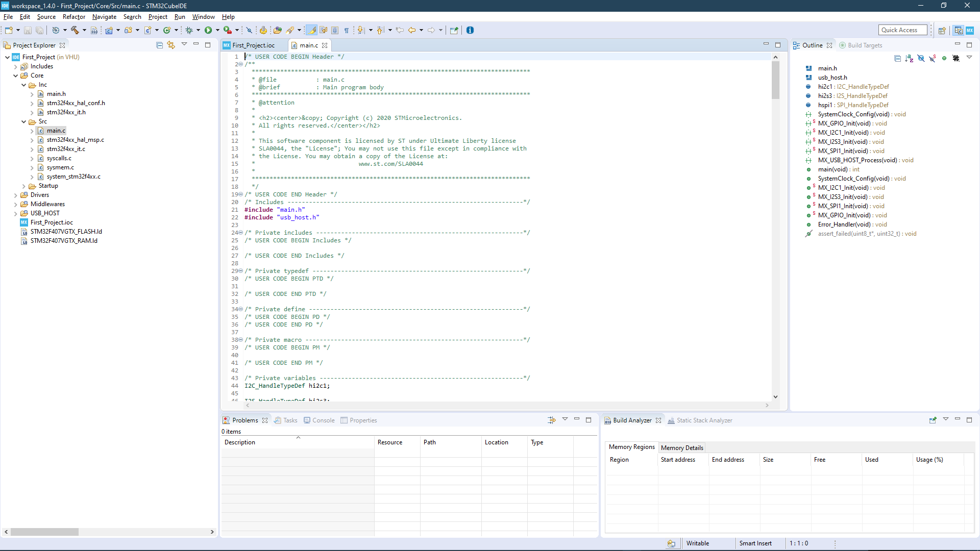Collapse the Src folder in Project Explorer

(x=23, y=121)
